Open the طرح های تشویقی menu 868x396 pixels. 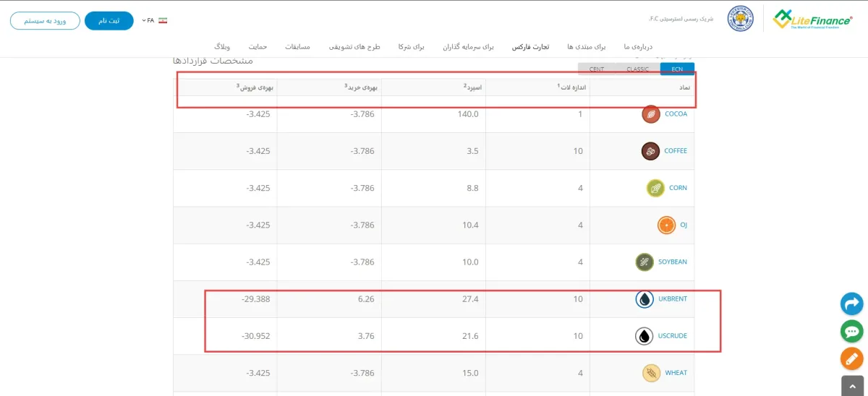pyautogui.click(x=354, y=46)
